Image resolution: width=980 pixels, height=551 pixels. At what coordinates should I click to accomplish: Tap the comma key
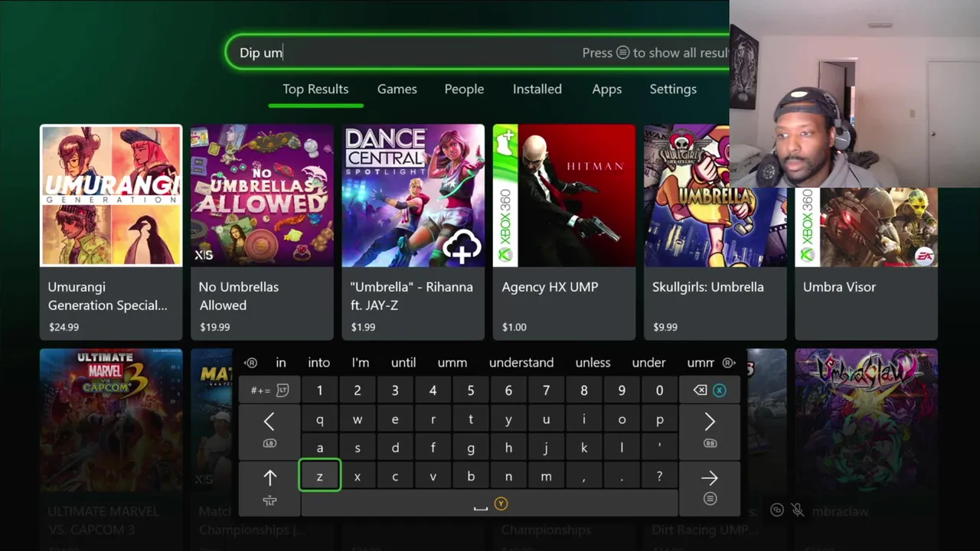(583, 476)
